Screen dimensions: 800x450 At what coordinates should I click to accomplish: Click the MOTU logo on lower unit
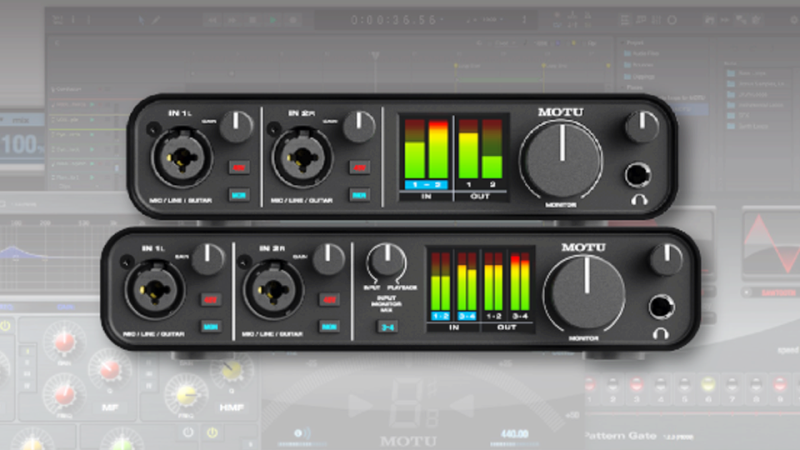(584, 247)
